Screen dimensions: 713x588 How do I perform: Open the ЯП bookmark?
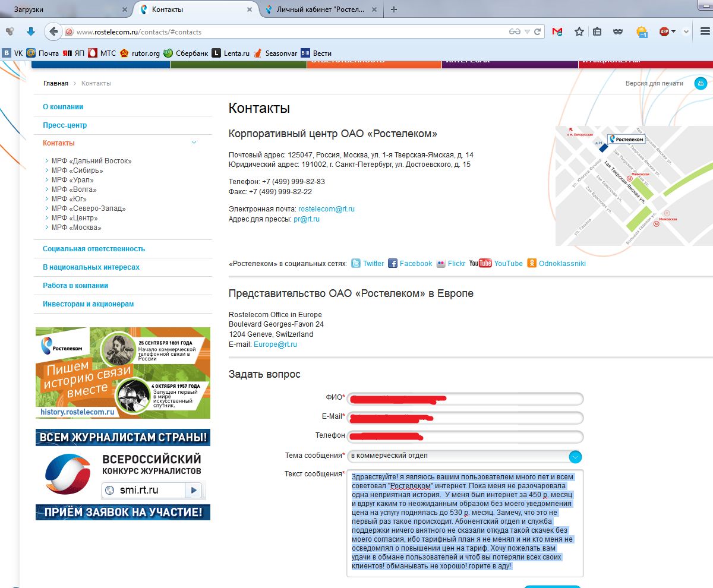pos(74,53)
